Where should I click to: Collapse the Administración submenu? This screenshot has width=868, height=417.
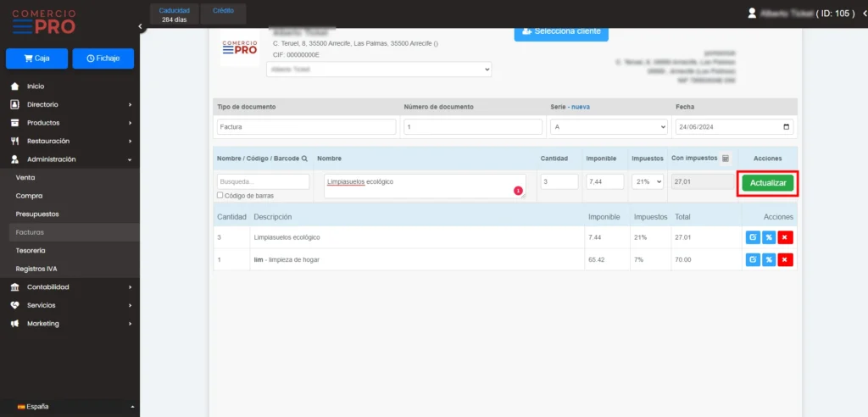tap(130, 159)
